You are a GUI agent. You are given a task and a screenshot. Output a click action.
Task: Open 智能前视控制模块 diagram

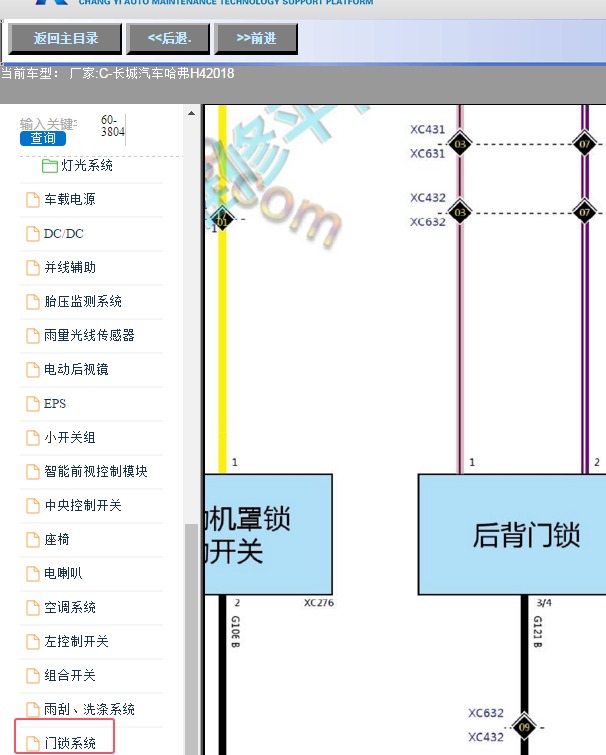tap(96, 471)
